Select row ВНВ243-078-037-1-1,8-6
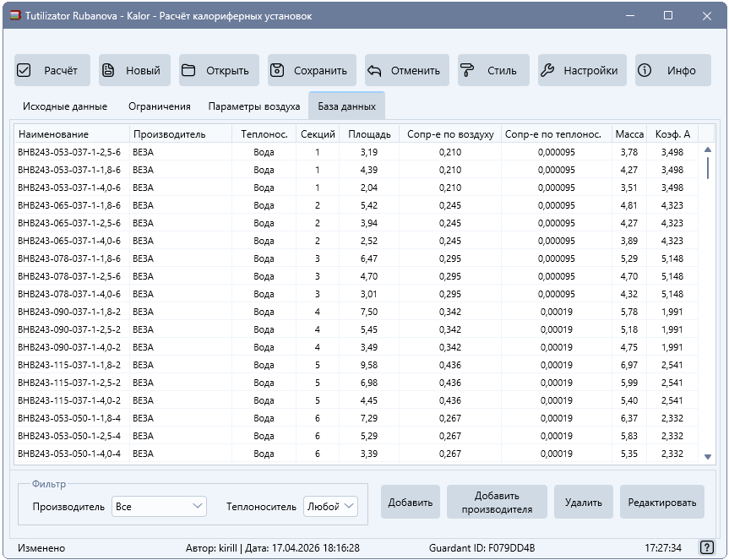The image size is (729, 560). click(x=356, y=258)
